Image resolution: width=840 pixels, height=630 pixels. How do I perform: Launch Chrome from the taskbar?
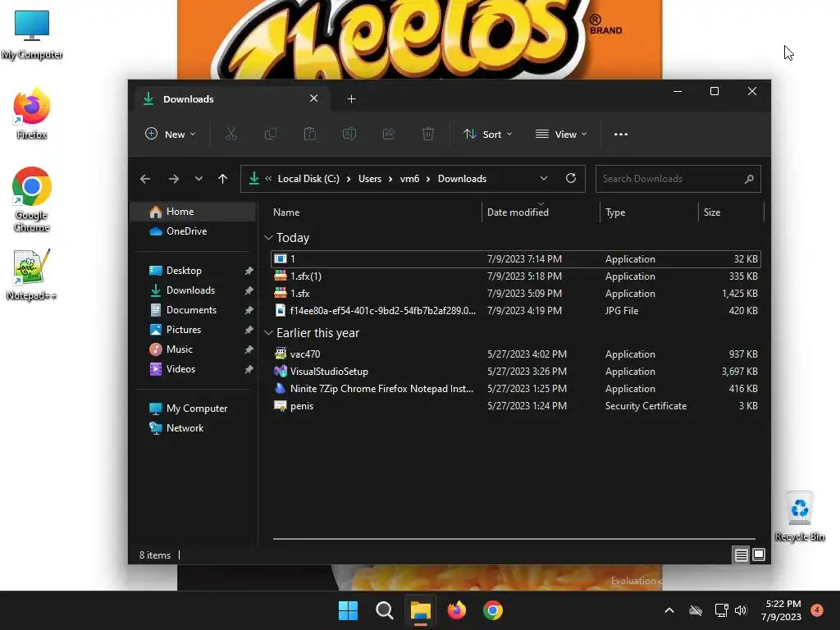[493, 610]
